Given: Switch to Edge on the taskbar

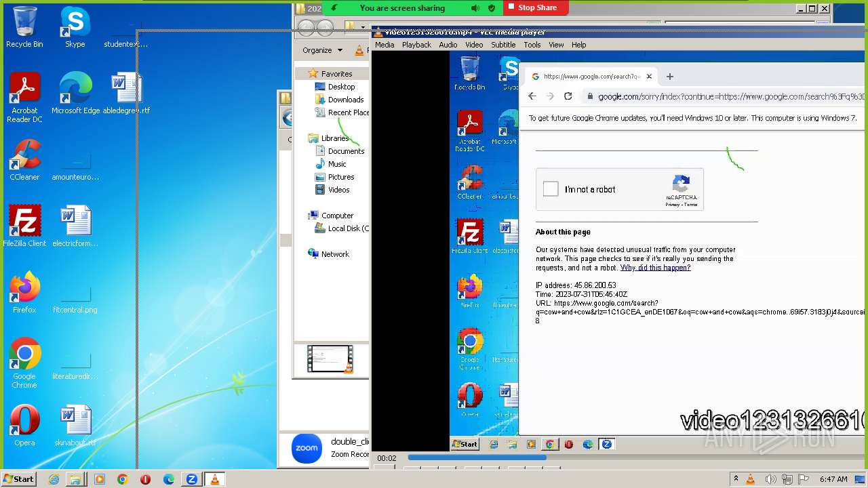Looking at the screenshot, I should 169,479.
